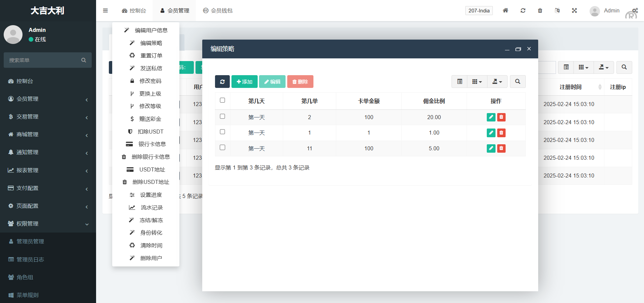Select 赠送彩金 in the context menu

pyautogui.click(x=146, y=119)
